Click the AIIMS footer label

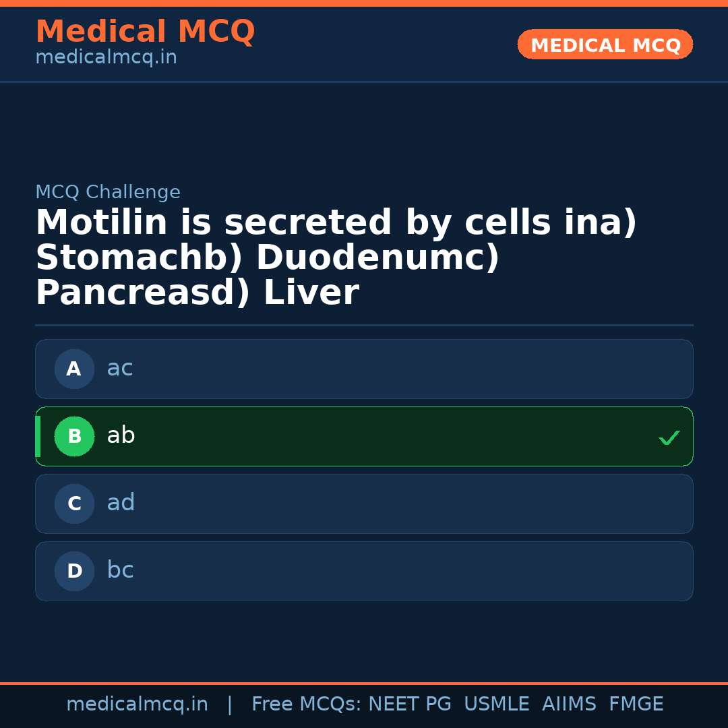click(x=570, y=703)
